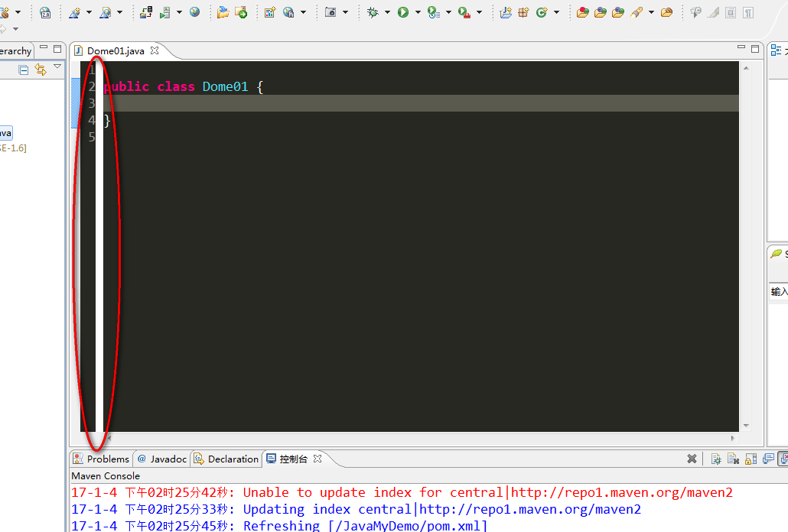Open dropdown next to globe document icon
Screen dimensions: 788x532
303,12
